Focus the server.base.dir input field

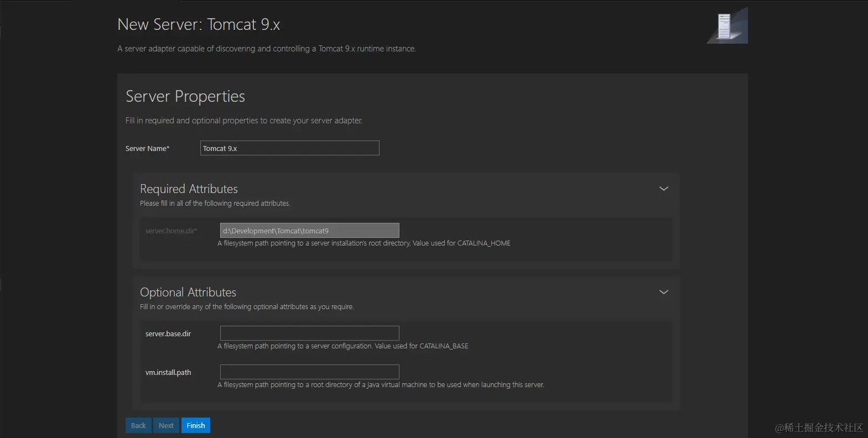309,333
